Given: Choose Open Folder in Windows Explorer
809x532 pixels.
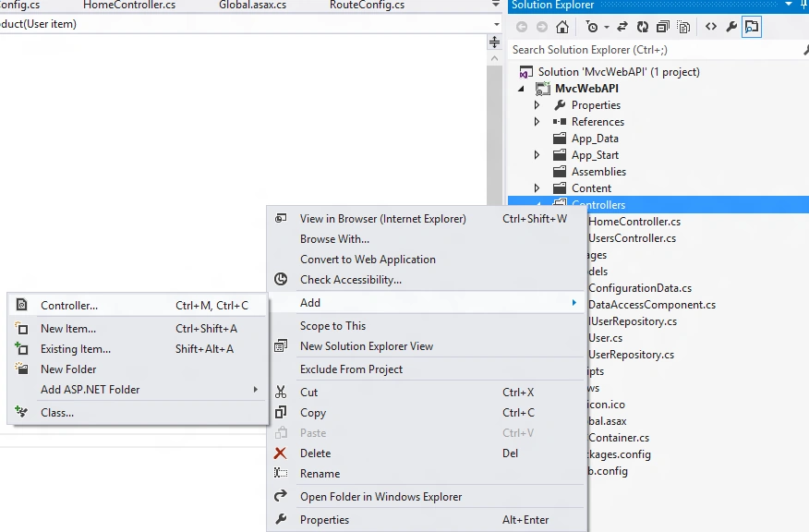Looking at the screenshot, I should pos(427,496).
